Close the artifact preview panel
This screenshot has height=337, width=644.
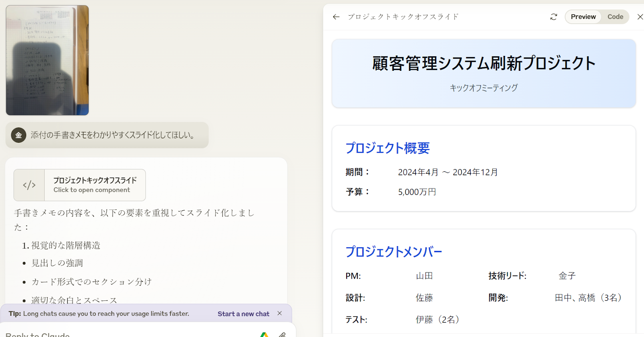(x=640, y=17)
